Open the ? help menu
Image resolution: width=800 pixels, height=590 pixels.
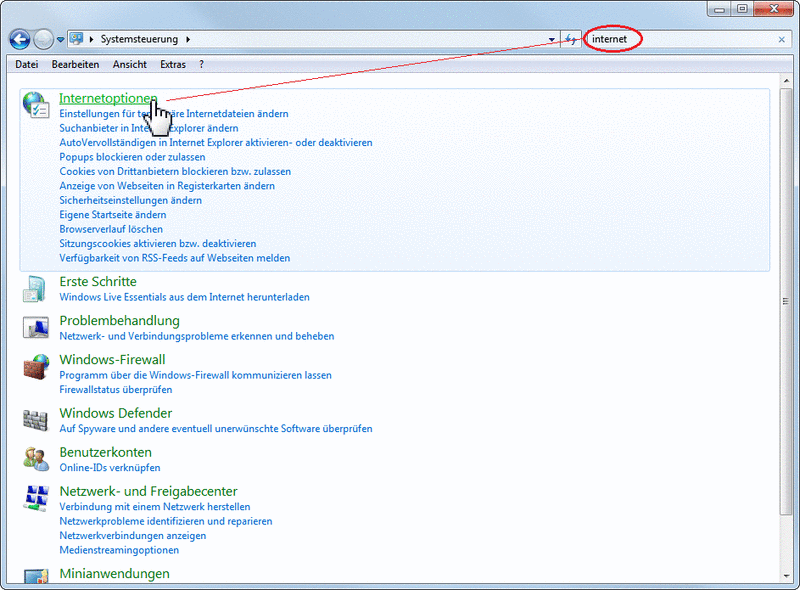click(202, 64)
